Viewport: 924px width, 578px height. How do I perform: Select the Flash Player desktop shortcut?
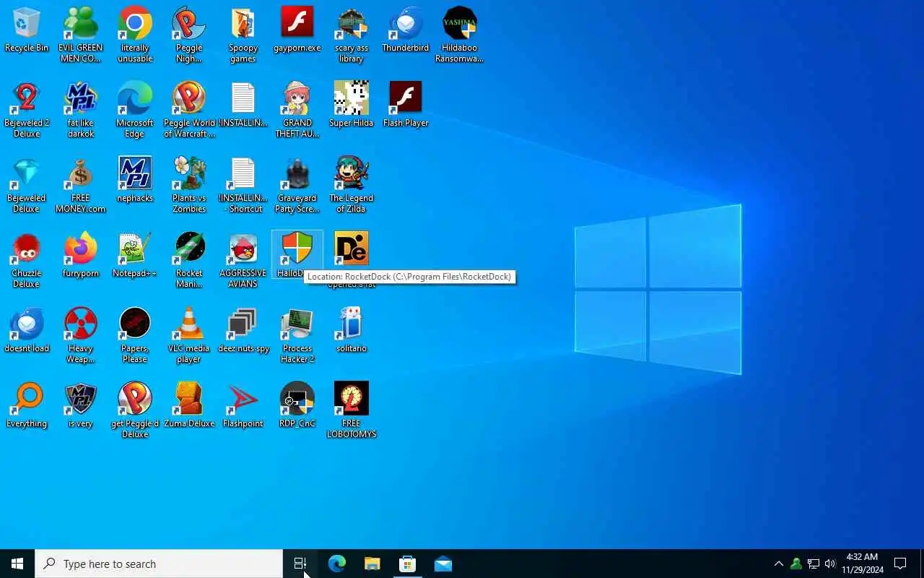pos(406,105)
